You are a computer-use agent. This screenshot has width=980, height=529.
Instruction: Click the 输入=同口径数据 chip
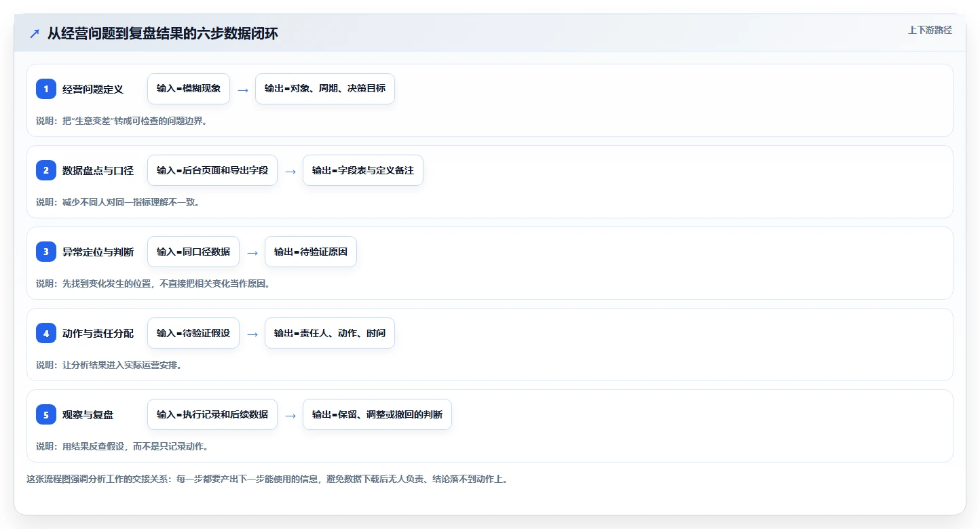click(193, 252)
